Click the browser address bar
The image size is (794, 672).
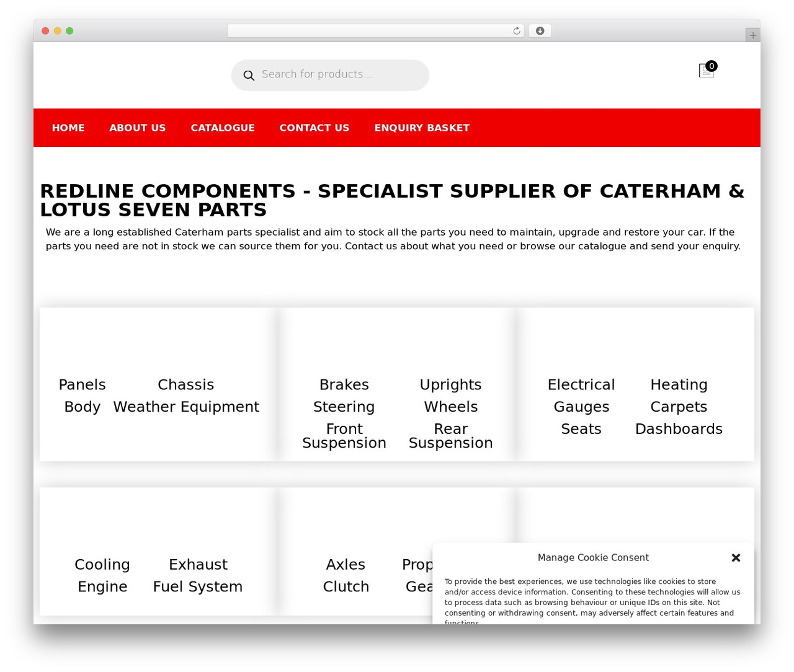click(x=376, y=31)
